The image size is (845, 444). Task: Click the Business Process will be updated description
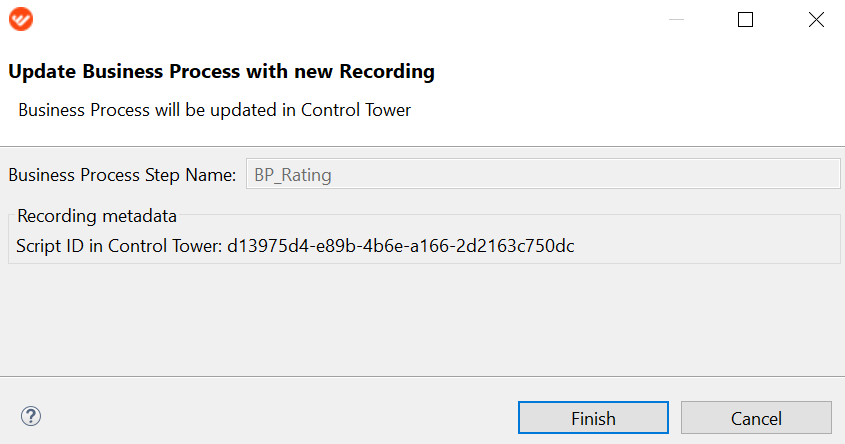pyautogui.click(x=214, y=110)
